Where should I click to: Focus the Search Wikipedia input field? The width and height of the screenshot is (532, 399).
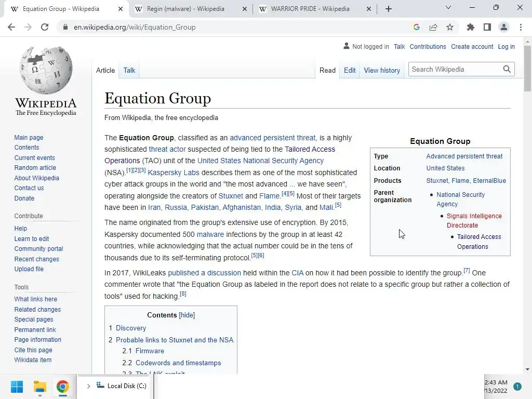(x=455, y=69)
